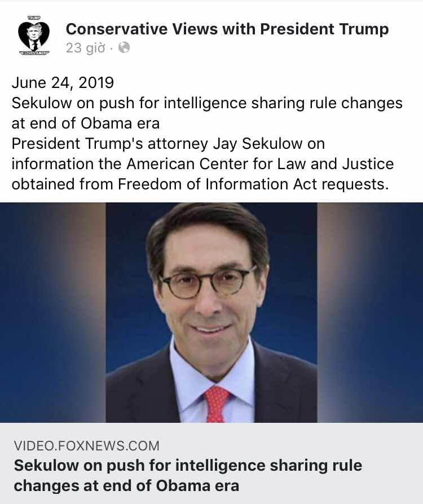Click the VIDEO.FOXNEWS.COM source label
This screenshot has height=504, width=423.
pos(86,446)
